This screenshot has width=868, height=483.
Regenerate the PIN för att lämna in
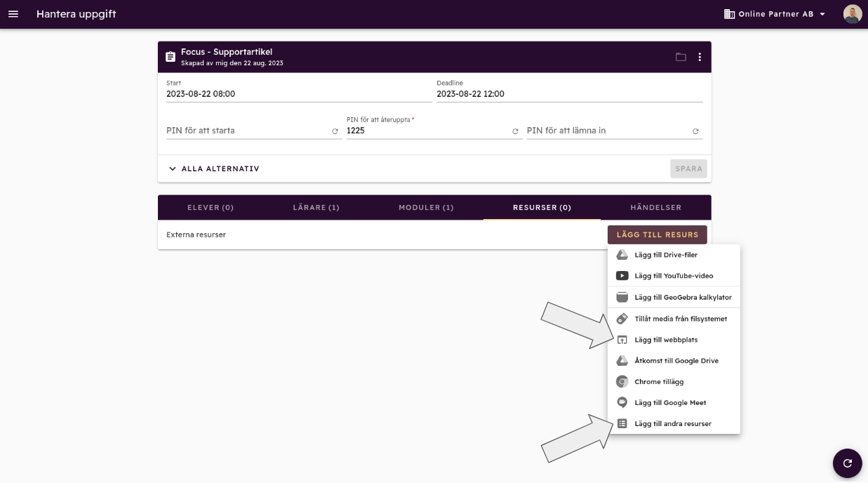[x=695, y=131]
